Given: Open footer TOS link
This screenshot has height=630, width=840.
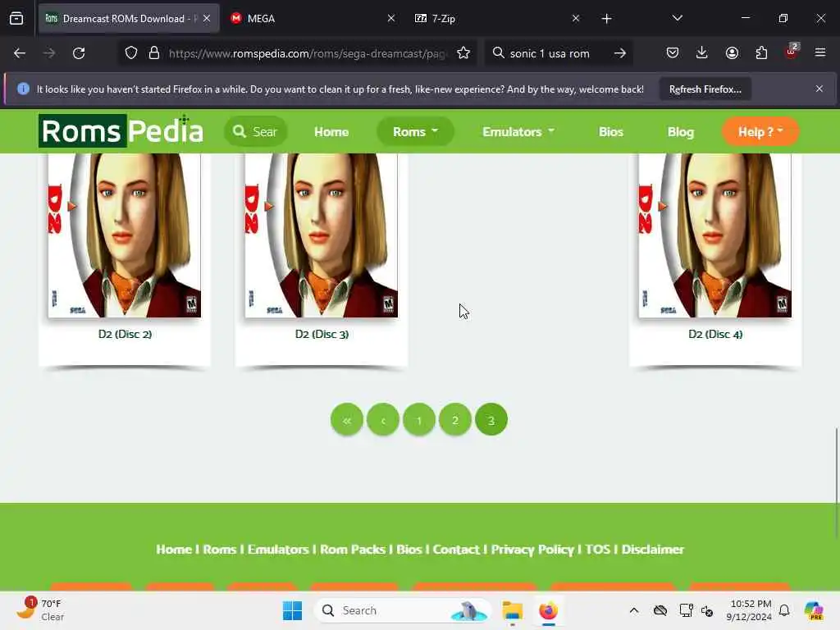Looking at the screenshot, I should pyautogui.click(x=597, y=550).
